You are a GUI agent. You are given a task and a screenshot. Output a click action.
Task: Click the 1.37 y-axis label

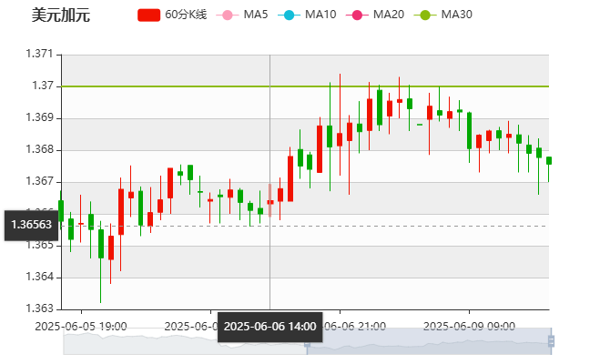[43, 86]
